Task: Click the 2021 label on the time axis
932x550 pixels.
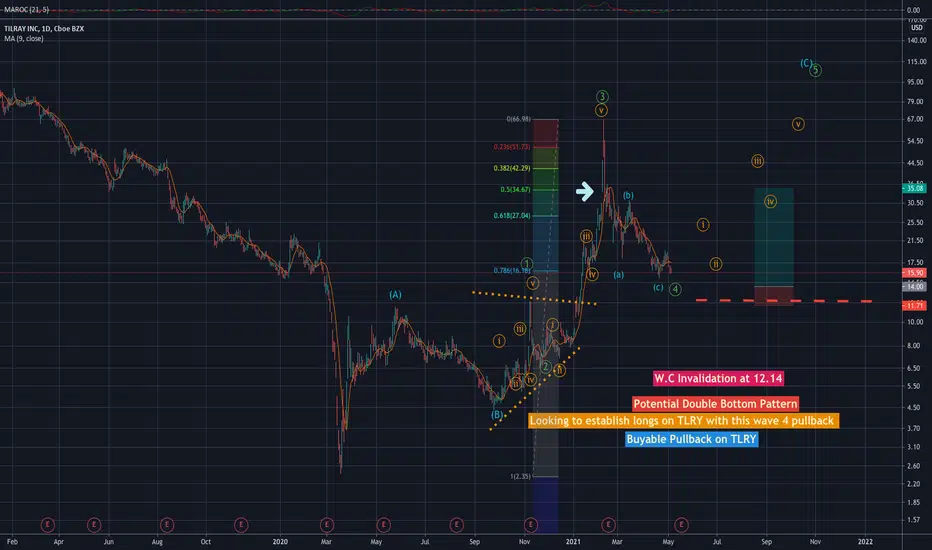Action: [573, 542]
